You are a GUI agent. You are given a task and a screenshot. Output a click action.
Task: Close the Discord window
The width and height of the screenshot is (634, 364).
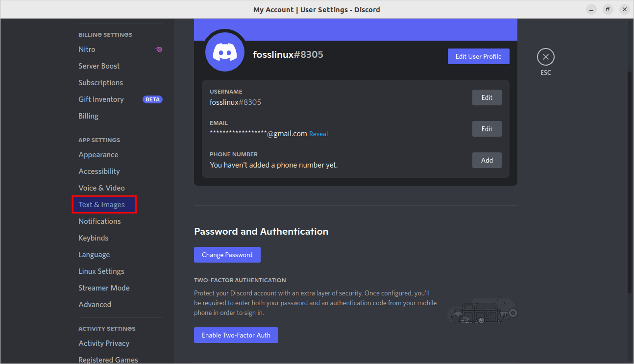click(x=624, y=9)
